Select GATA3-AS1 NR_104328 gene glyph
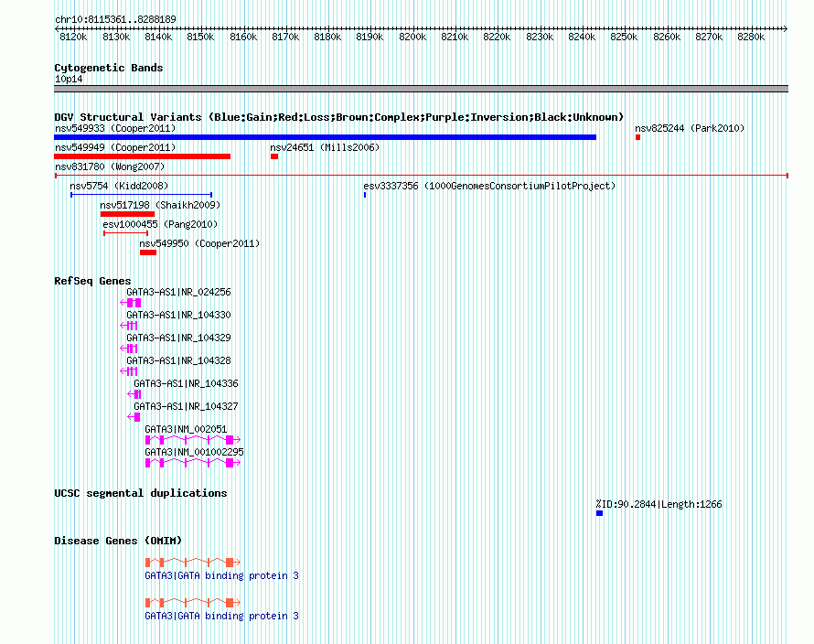 coord(129,371)
